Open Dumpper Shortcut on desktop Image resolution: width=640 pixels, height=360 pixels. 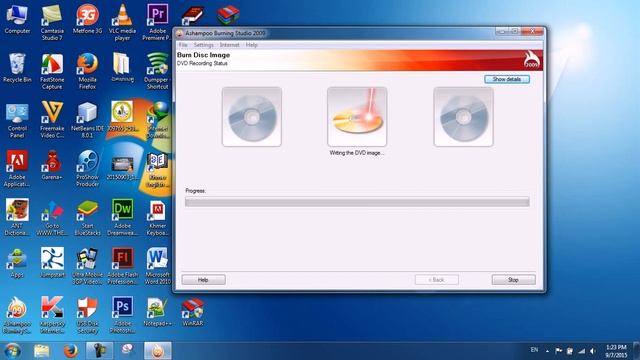(157, 71)
